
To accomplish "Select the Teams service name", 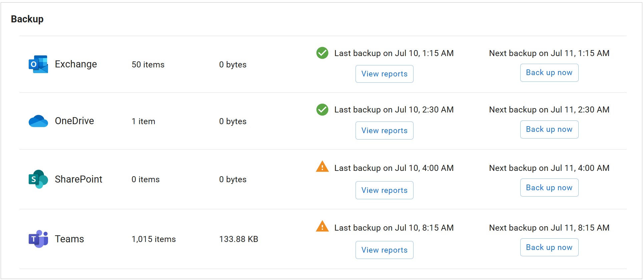I will point(69,239).
